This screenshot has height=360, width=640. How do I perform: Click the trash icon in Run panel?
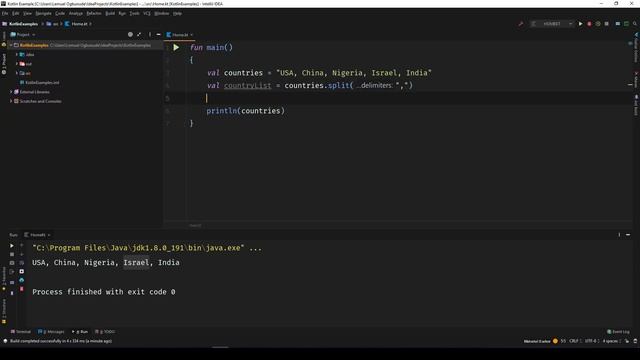pyautogui.click(x=22, y=289)
